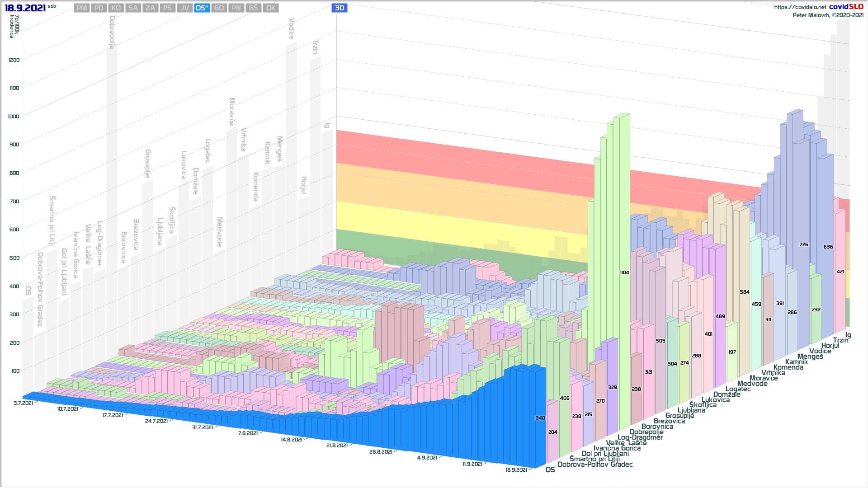Click the 18.9.2021 date heading

(25, 8)
